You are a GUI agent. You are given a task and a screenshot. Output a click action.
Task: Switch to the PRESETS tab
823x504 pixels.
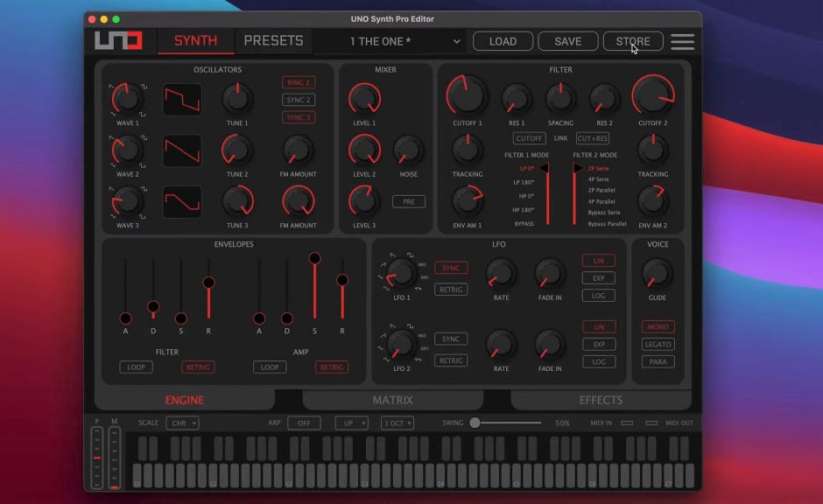[273, 41]
